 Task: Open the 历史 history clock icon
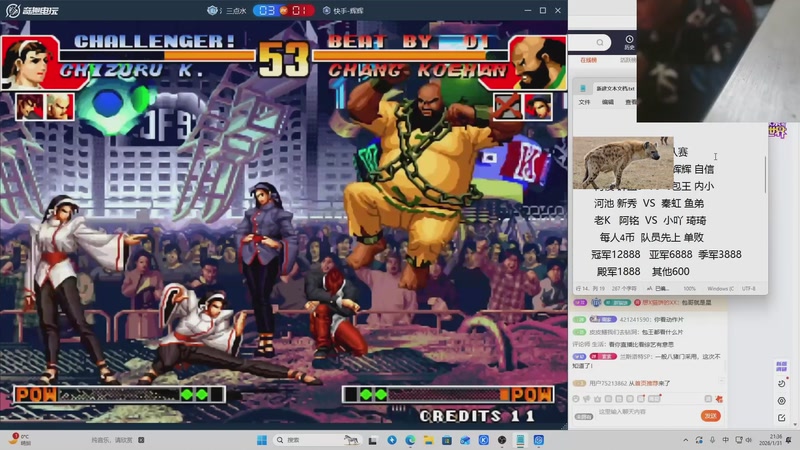[629, 42]
